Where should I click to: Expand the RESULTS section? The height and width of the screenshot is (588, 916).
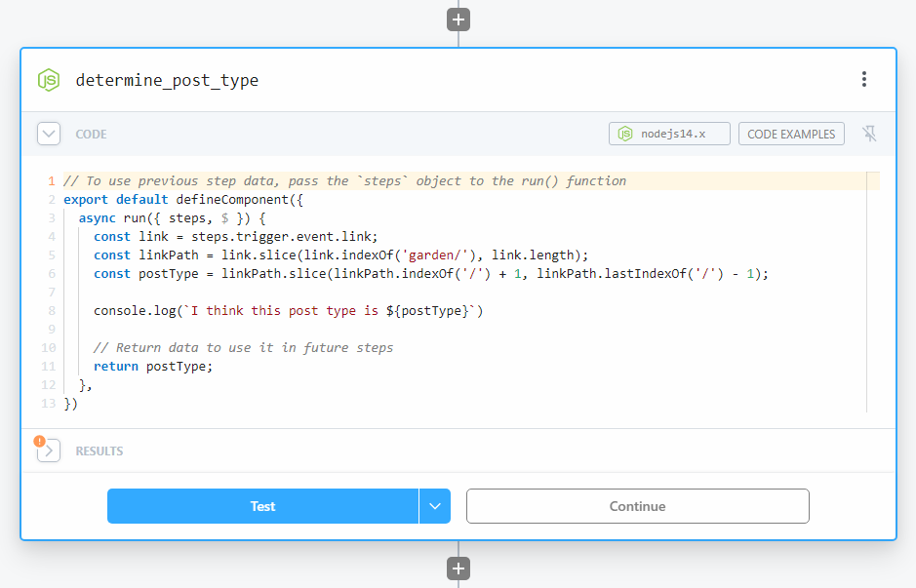49,451
